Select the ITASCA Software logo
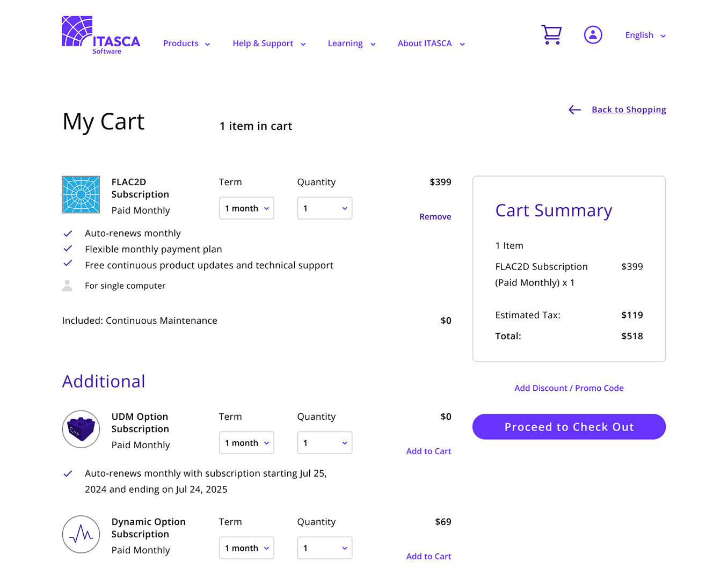728x569 pixels. 100,33
